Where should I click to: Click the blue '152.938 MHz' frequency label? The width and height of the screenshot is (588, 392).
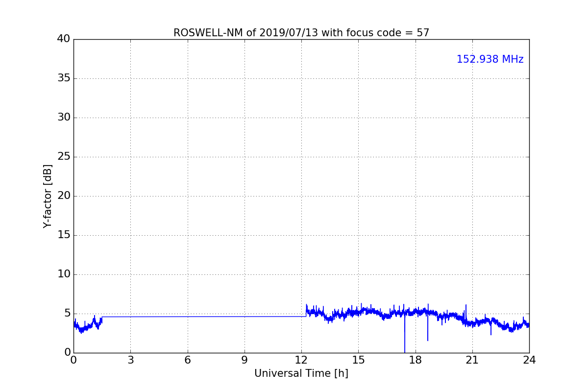point(490,59)
